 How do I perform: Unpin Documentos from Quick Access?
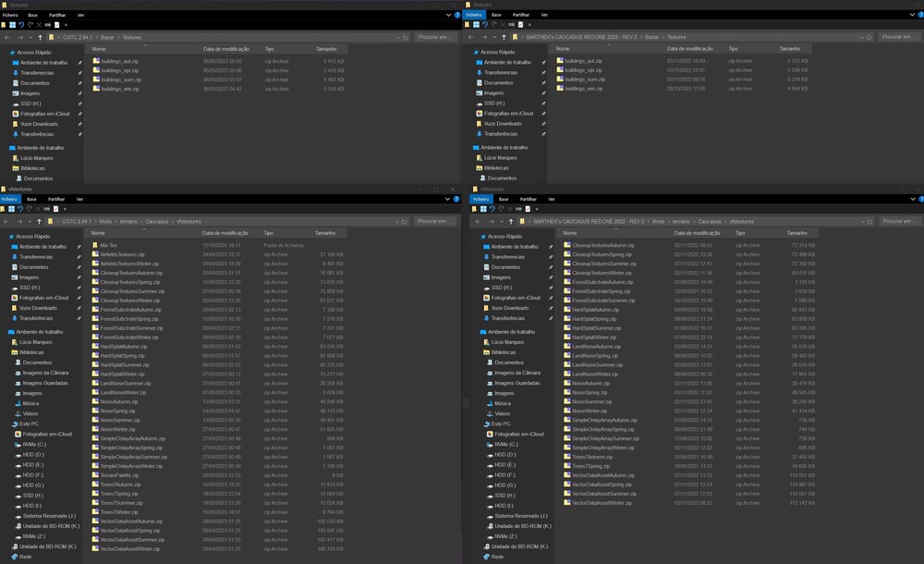(x=79, y=83)
